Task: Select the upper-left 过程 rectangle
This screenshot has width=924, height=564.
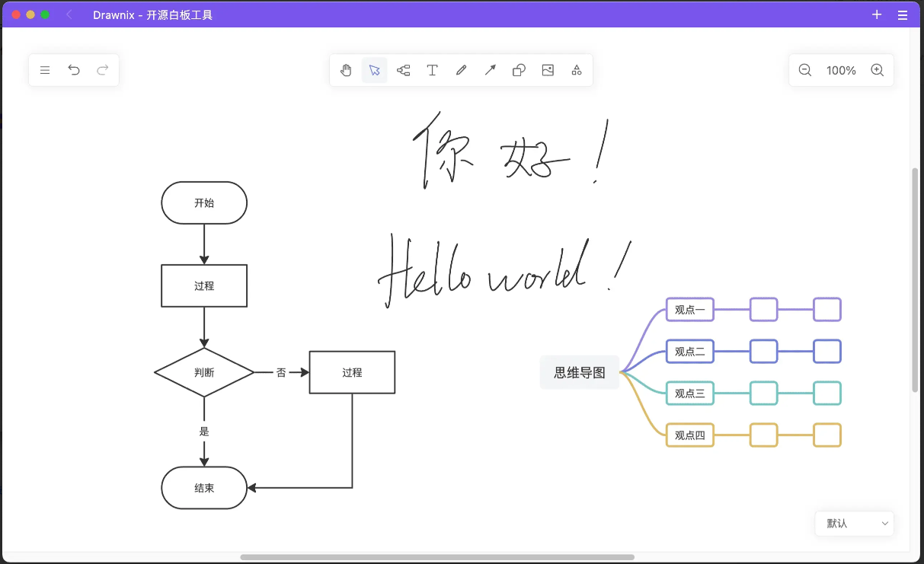Action: click(204, 285)
